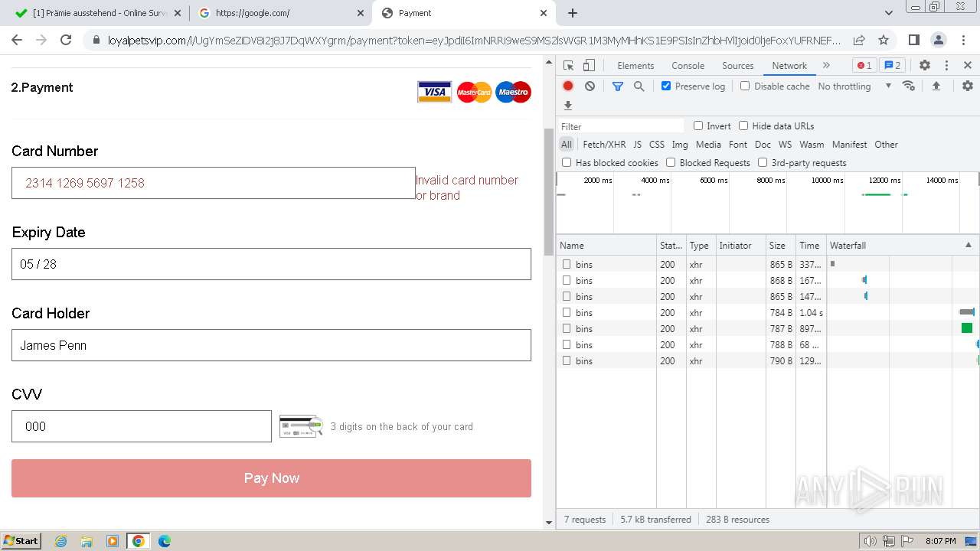Switch to the Console tab
980x551 pixels.
coord(688,66)
